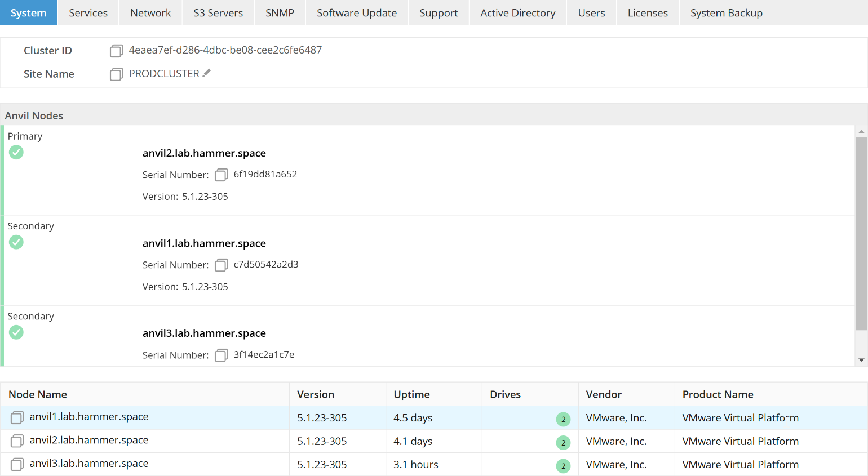This screenshot has height=476, width=868.
Task: Sort table by Vendor column
Action: pyautogui.click(x=627, y=394)
